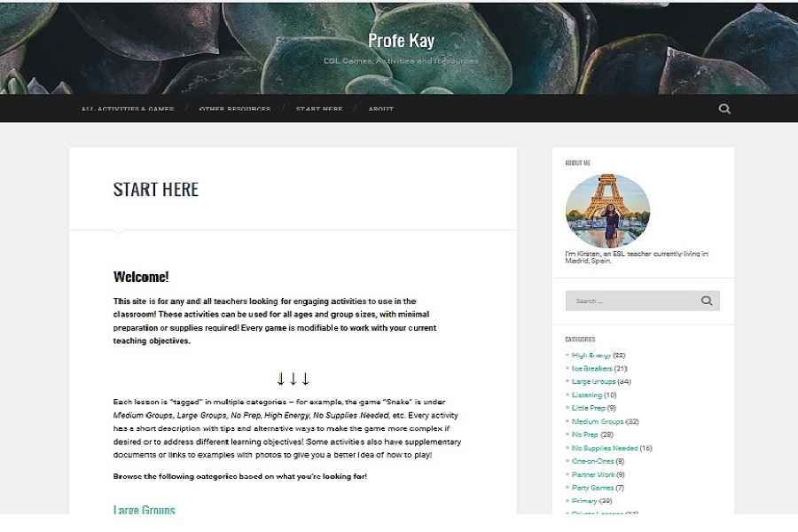Open the header search icon in navigation bar
This screenshot has height=532, width=798.
pyautogui.click(x=724, y=108)
